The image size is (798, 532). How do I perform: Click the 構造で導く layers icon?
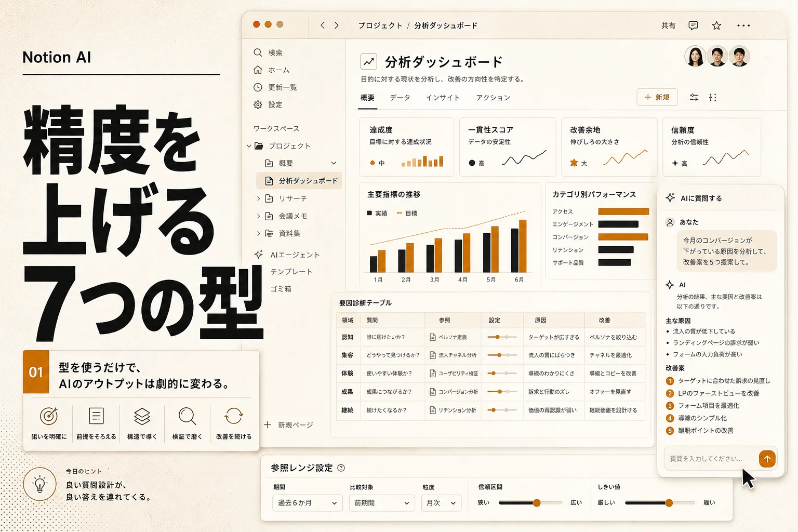[x=142, y=416]
